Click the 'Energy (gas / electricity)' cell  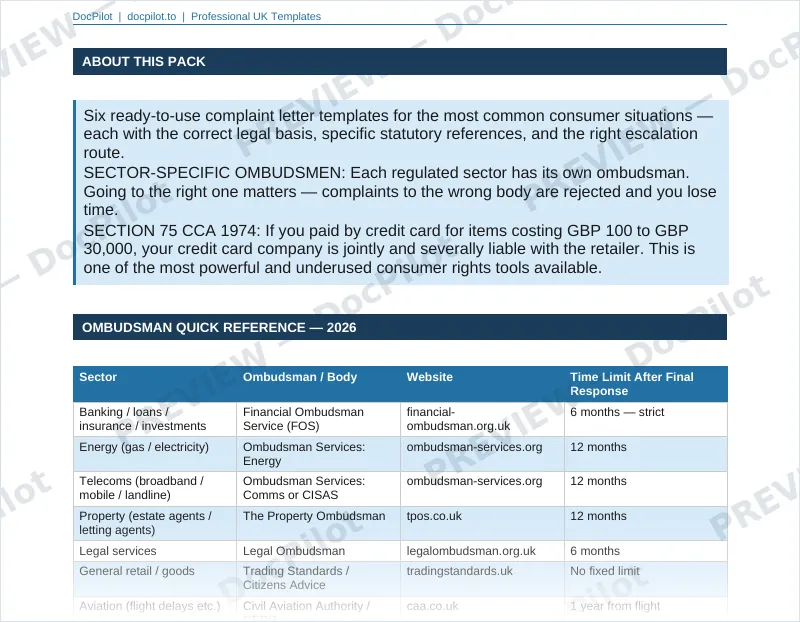click(155, 454)
